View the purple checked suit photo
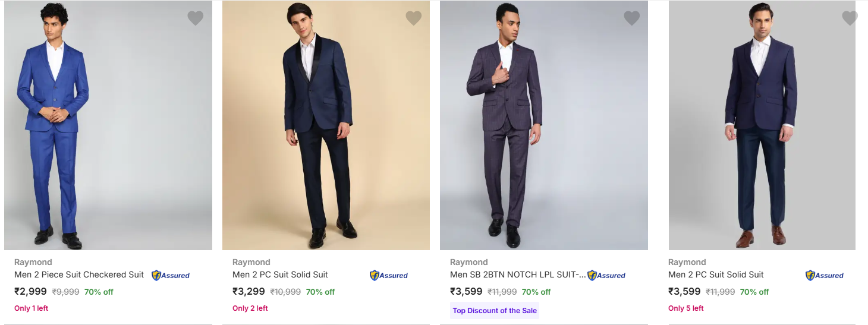This screenshot has height=325, width=868. coord(544,125)
